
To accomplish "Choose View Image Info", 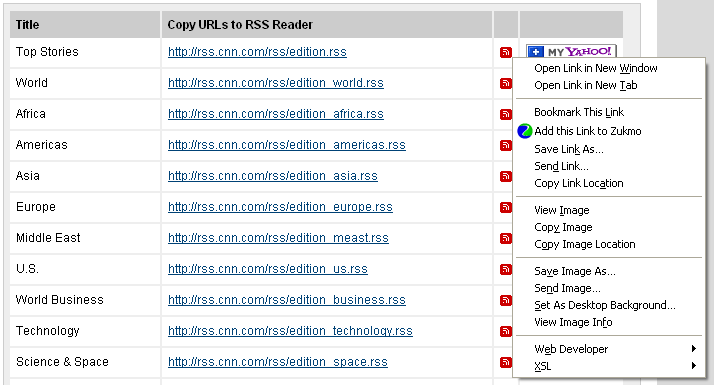I will click(x=608, y=322).
